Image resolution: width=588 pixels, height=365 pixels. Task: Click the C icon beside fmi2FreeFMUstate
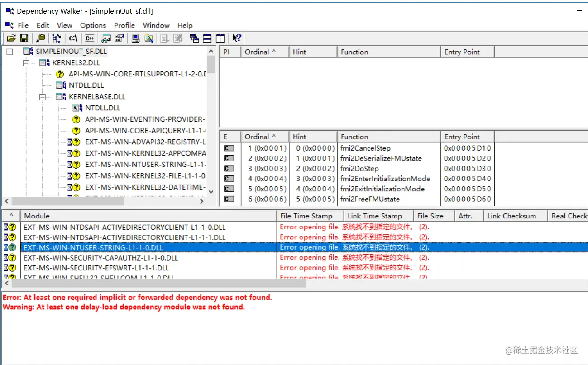[229, 199]
